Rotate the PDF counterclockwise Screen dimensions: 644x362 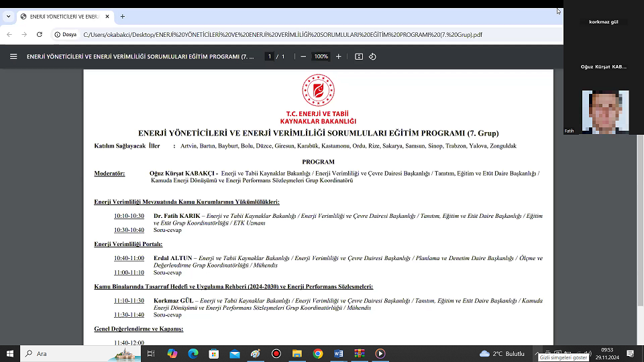point(372,56)
